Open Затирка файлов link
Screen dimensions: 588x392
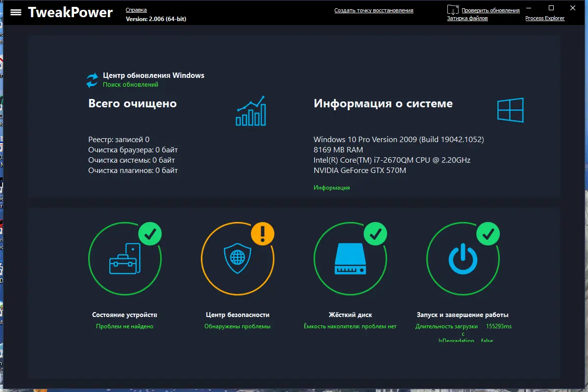[467, 18]
